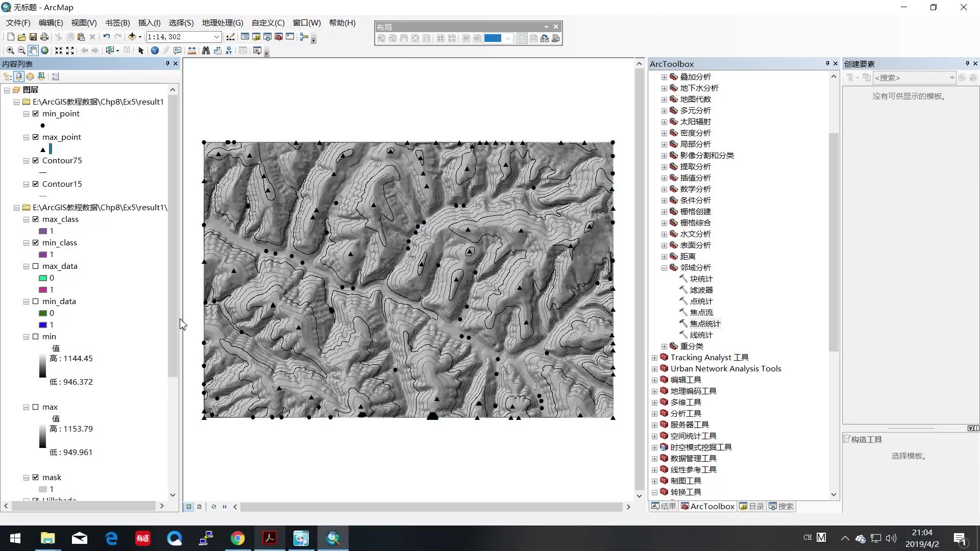The height and width of the screenshot is (551, 980).
Task: Open the 地理处理(G) menu
Action: pos(222,22)
